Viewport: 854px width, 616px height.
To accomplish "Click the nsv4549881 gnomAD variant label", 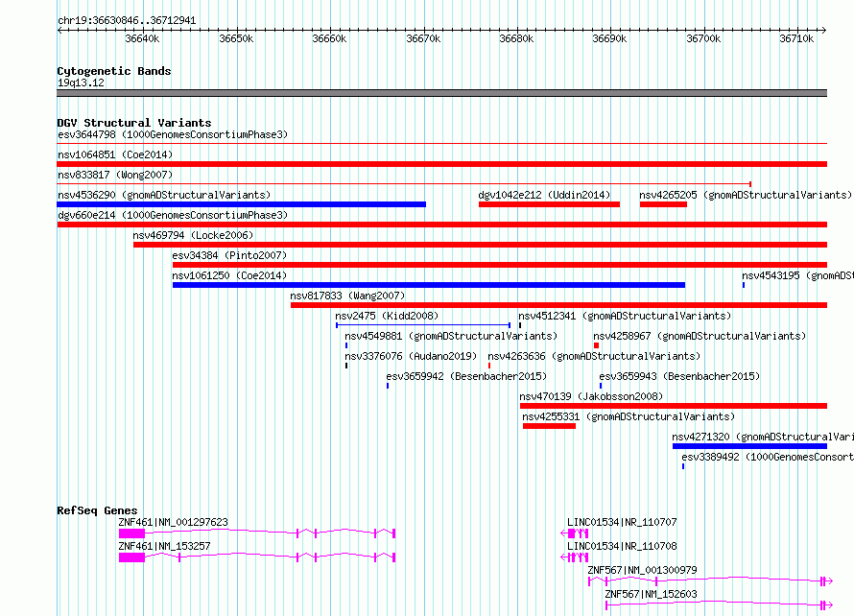I will coord(451,336).
